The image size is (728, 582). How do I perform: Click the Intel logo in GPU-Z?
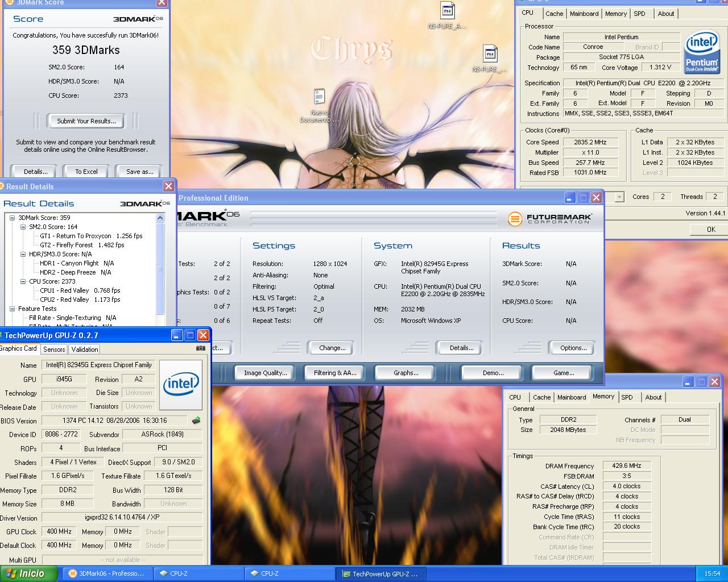(x=181, y=385)
